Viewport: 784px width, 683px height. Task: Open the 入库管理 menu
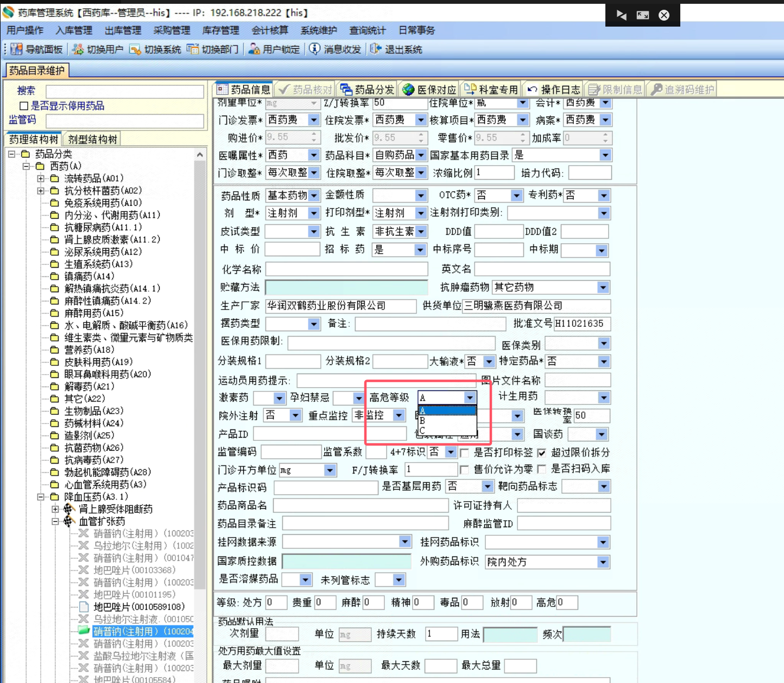pos(74,30)
